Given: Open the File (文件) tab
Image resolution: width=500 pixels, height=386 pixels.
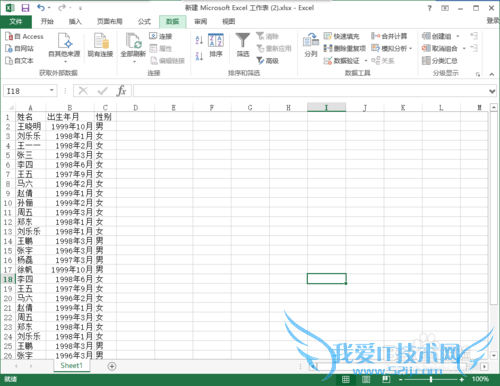Looking at the screenshot, I should click(x=16, y=22).
